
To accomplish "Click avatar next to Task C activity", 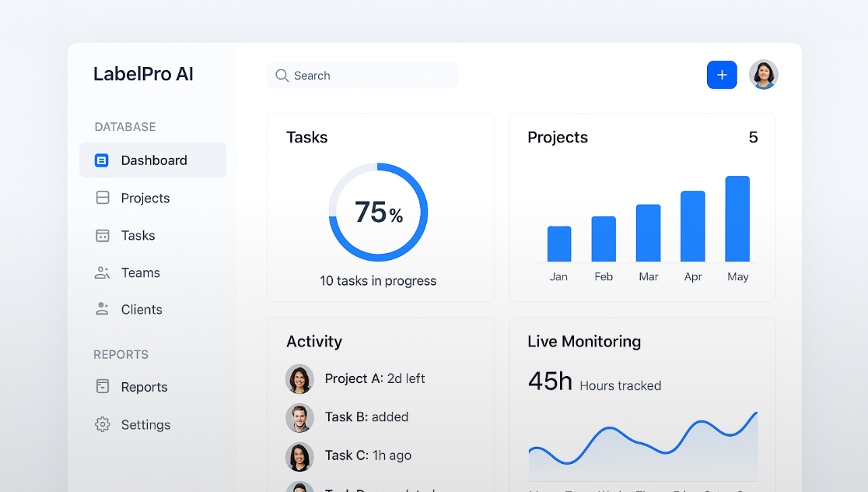I will click(x=299, y=456).
